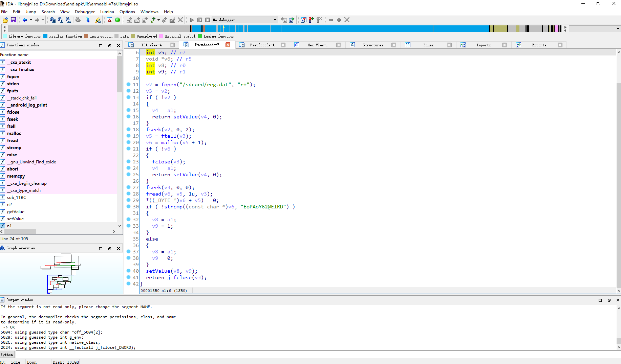
Task: Switch to the Enums tab
Action: pyautogui.click(x=428, y=45)
